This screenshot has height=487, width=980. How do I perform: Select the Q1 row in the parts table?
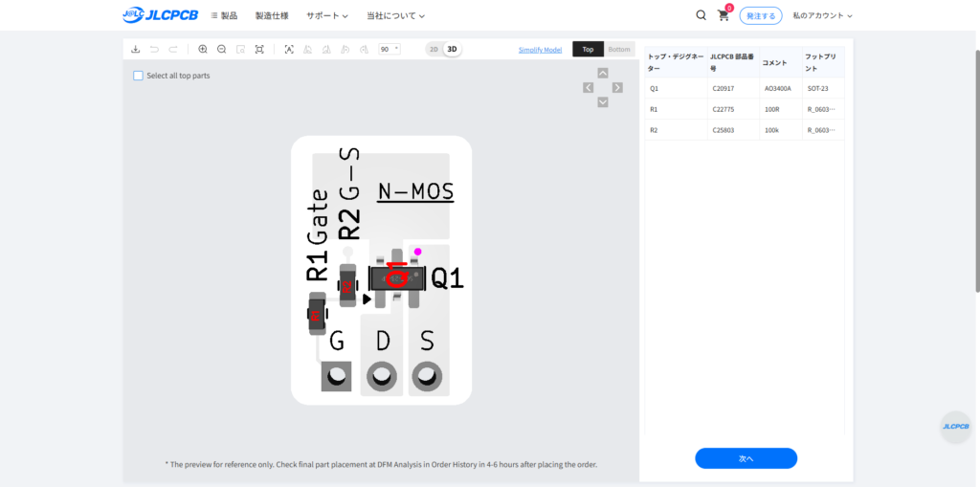[x=744, y=88]
